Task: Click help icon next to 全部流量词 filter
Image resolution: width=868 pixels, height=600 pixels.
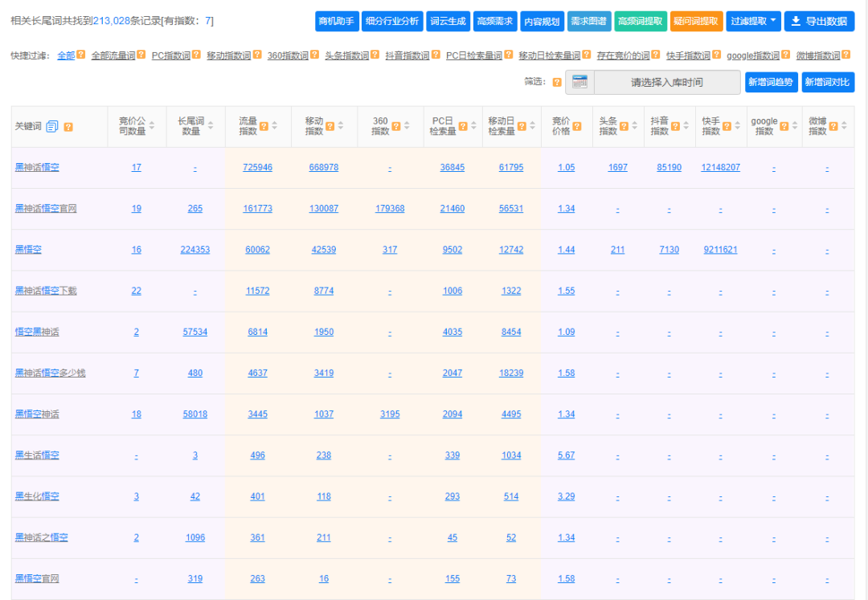Action: click(x=141, y=55)
